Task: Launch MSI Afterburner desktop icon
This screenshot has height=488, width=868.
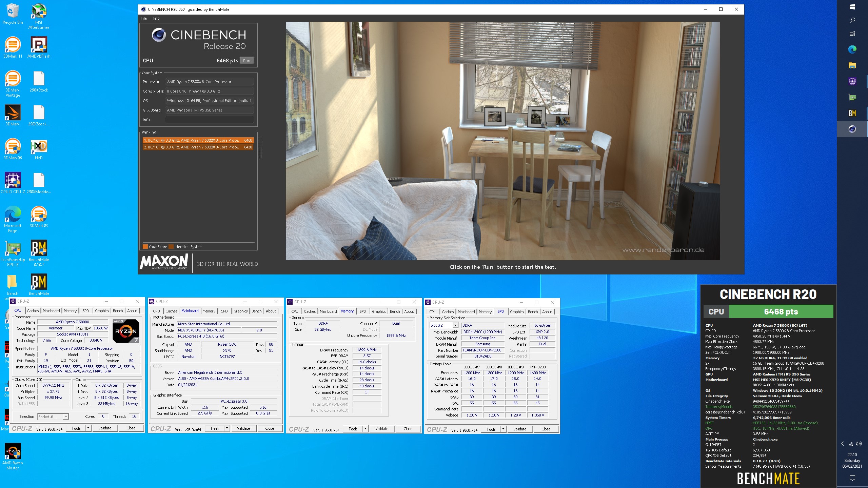Action: [39, 16]
